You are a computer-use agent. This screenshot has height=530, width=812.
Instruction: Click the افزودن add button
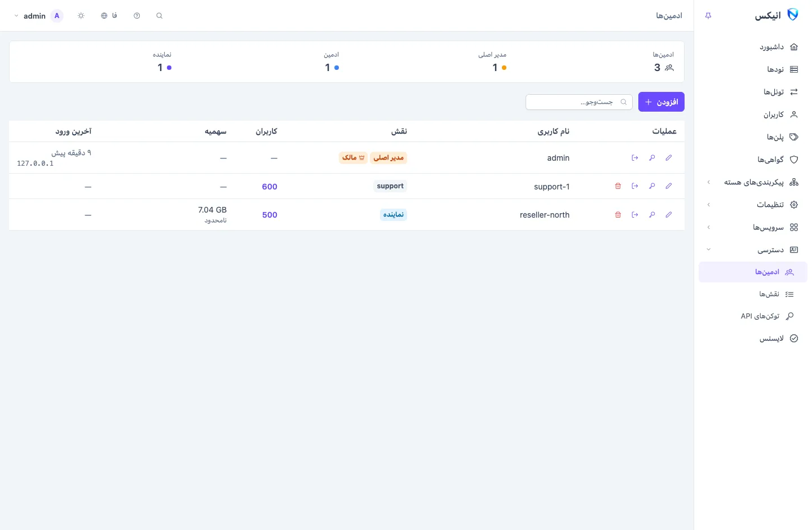tap(661, 102)
